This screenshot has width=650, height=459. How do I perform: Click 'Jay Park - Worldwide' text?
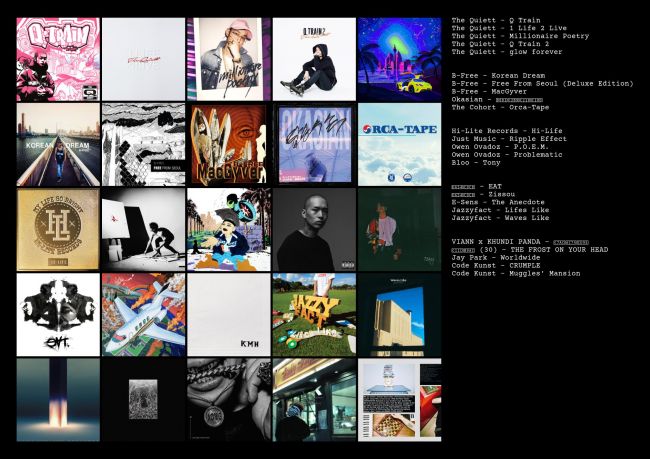pos(496,257)
